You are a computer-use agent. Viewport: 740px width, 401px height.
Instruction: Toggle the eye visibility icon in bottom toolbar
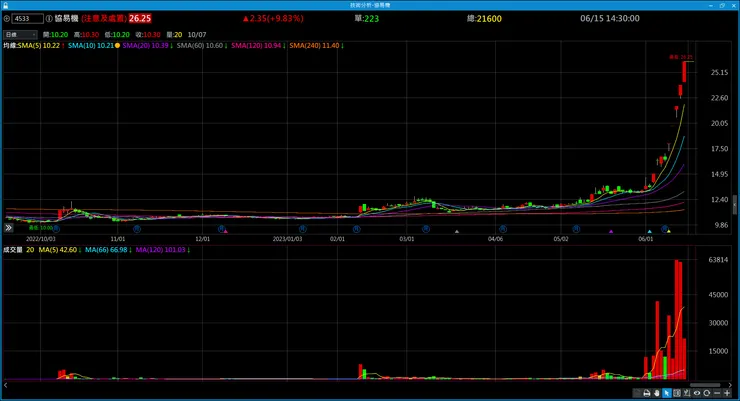[x=697, y=393]
